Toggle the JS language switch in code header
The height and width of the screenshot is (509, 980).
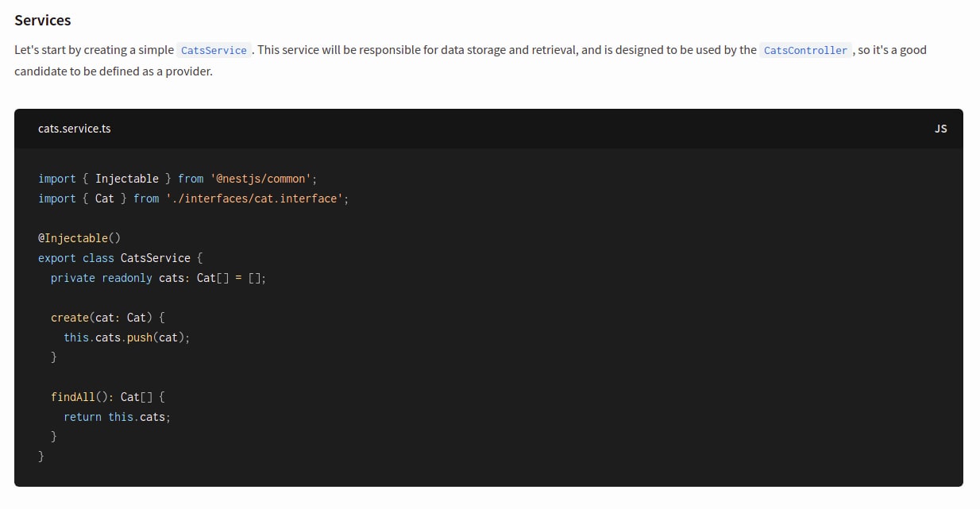940,129
